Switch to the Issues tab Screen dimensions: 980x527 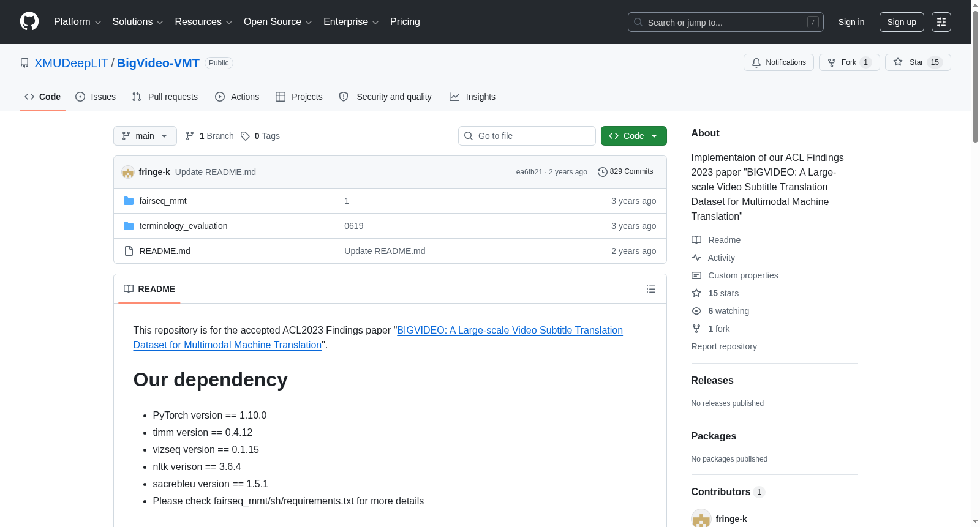[x=96, y=97]
